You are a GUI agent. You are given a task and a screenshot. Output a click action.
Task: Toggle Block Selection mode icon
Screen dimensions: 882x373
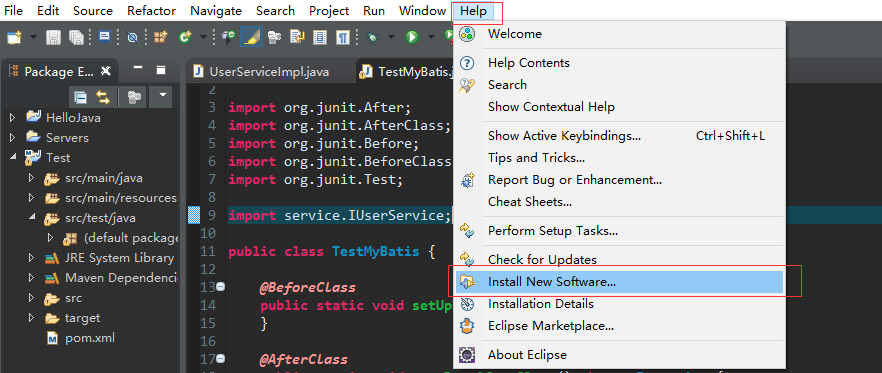click(x=320, y=38)
